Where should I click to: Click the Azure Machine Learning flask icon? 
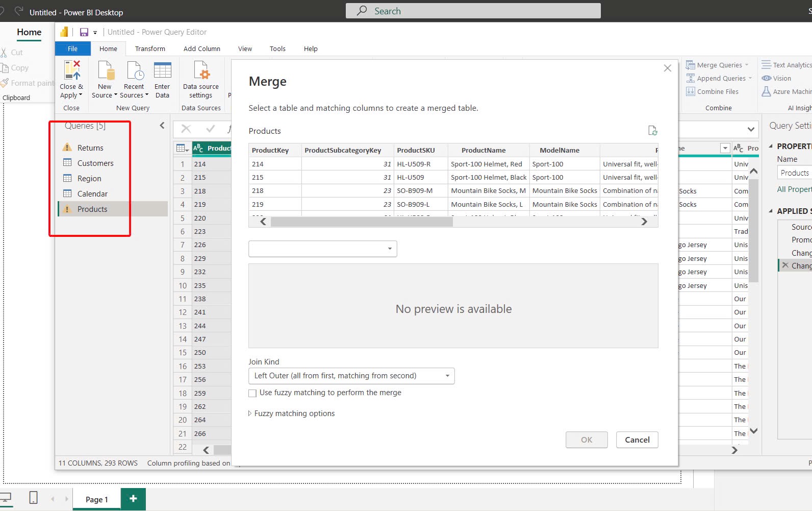(766, 91)
